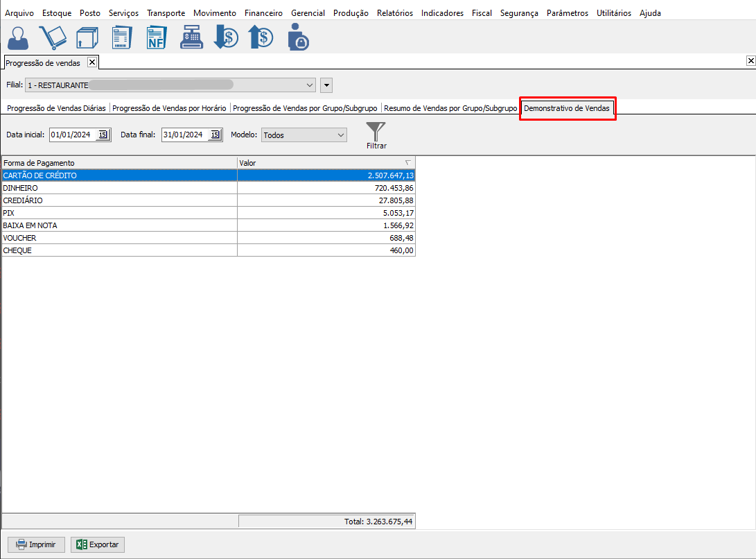Image resolution: width=756 pixels, height=559 pixels.
Task: Switch to Progressão de Vendas por Horário tab
Action: (x=169, y=108)
